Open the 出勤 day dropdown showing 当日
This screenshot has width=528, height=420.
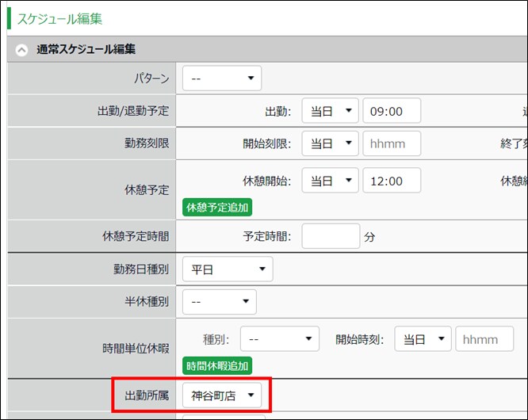330,112
